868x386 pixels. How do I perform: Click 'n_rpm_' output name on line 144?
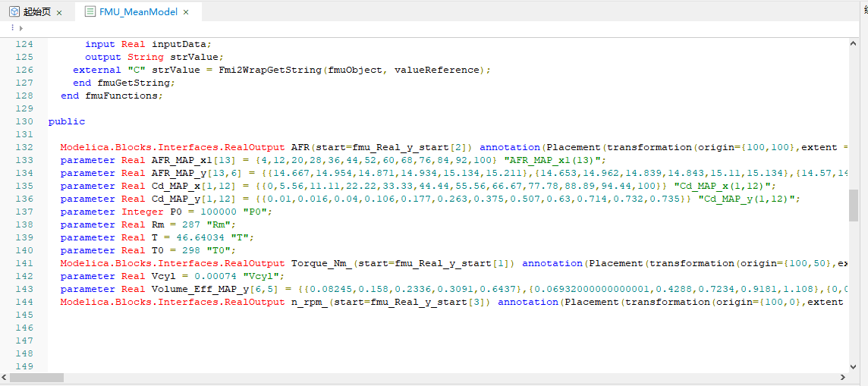pos(310,302)
